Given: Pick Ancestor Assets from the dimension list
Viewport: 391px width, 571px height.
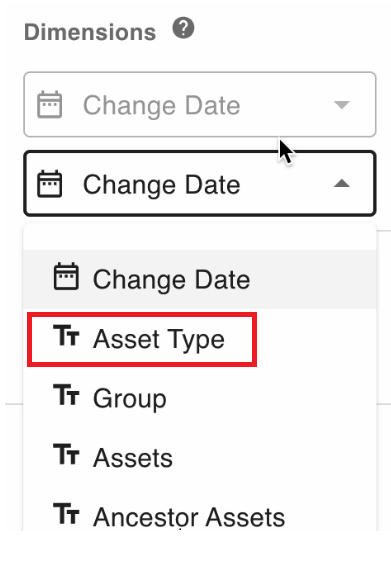Looking at the screenshot, I should 200,517.
